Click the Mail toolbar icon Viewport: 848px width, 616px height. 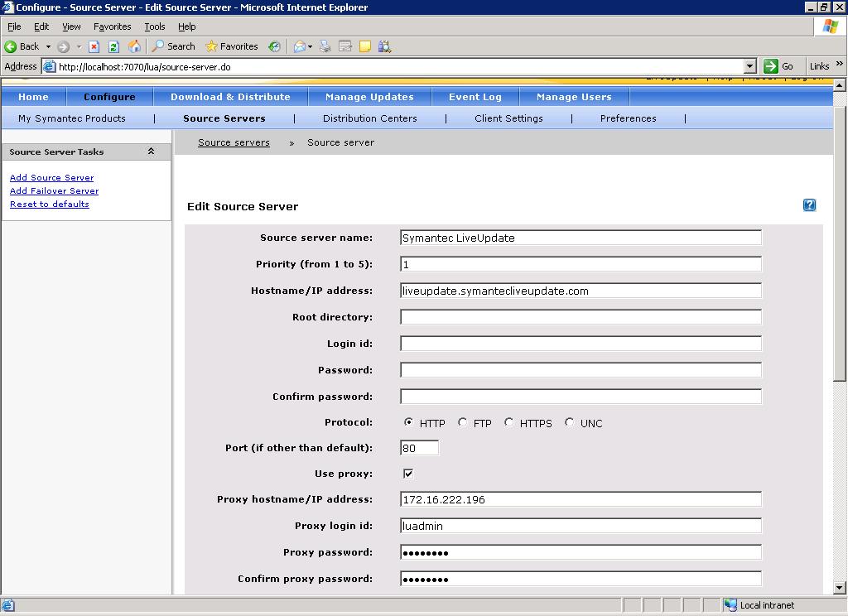click(299, 46)
